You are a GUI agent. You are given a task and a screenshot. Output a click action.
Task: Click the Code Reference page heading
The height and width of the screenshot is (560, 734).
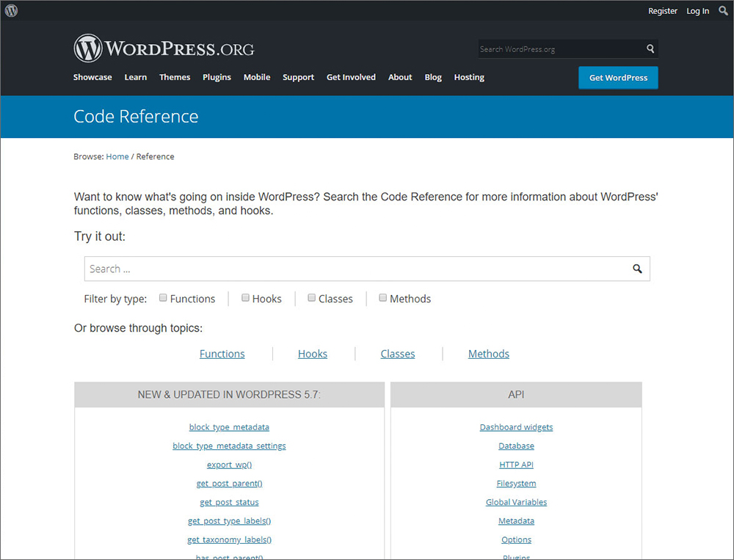pyautogui.click(x=136, y=116)
